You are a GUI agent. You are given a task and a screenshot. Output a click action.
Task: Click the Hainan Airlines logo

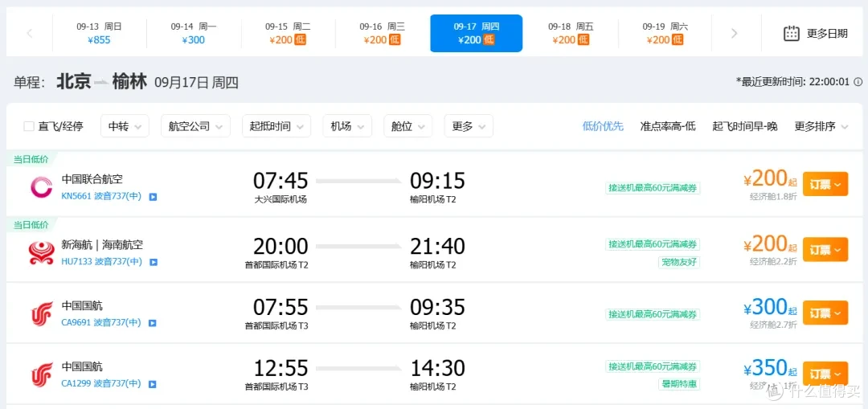(x=42, y=252)
